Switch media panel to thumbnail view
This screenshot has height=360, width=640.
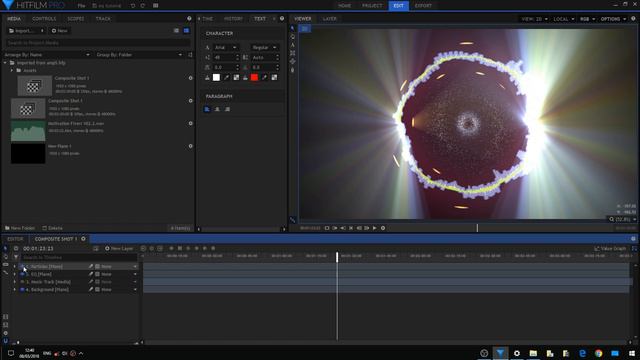point(186,31)
